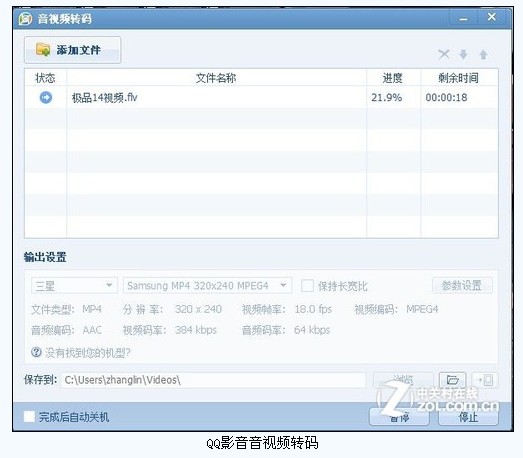Viewport: 523px width, 458px height.
Task: Click the blue converting status icon
Action: pyautogui.click(x=46, y=97)
